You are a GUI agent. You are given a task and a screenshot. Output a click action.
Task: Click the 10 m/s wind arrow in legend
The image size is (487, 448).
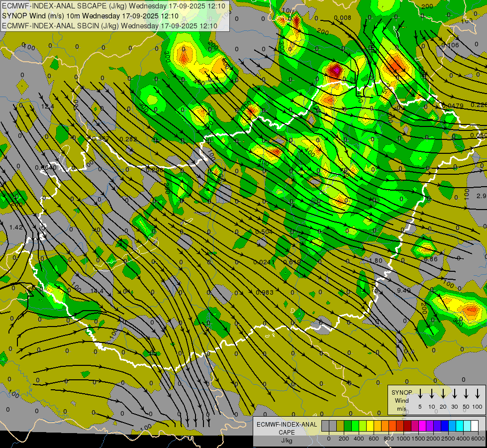coord(432,394)
